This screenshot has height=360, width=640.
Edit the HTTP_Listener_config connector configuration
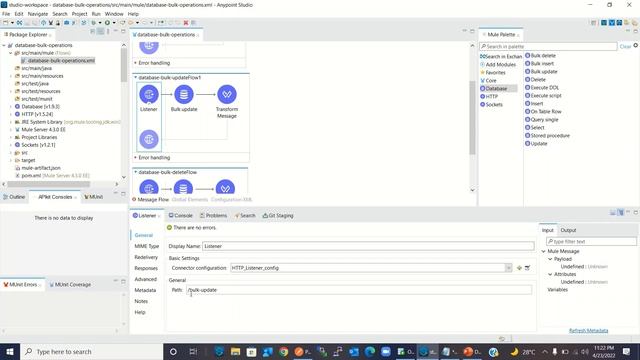pos(527,268)
